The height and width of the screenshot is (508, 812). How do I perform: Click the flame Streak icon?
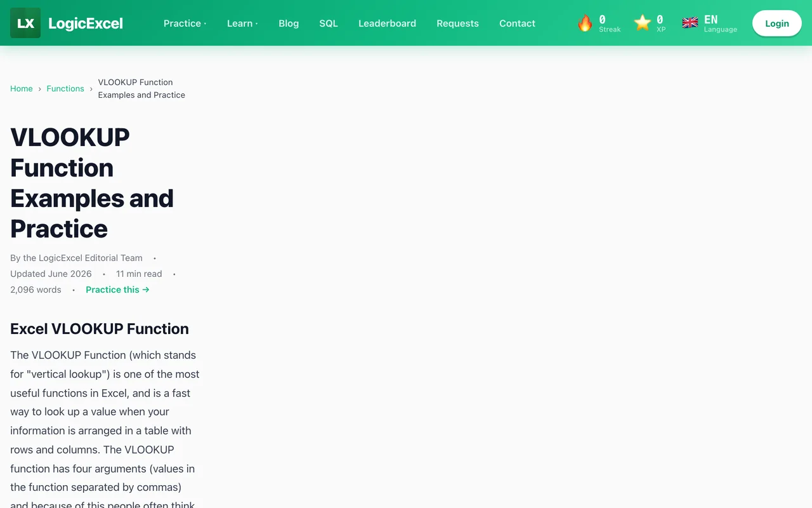tap(585, 23)
